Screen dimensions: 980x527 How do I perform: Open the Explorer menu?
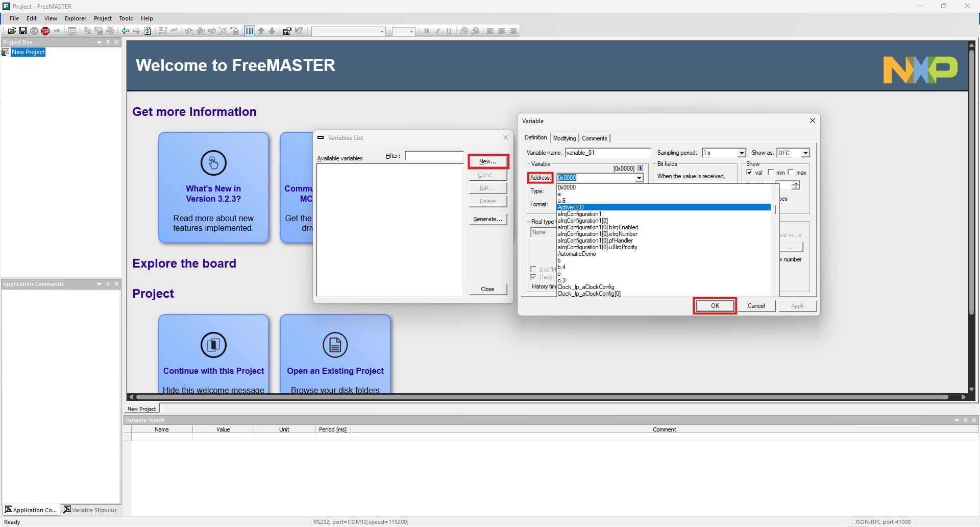pos(76,18)
